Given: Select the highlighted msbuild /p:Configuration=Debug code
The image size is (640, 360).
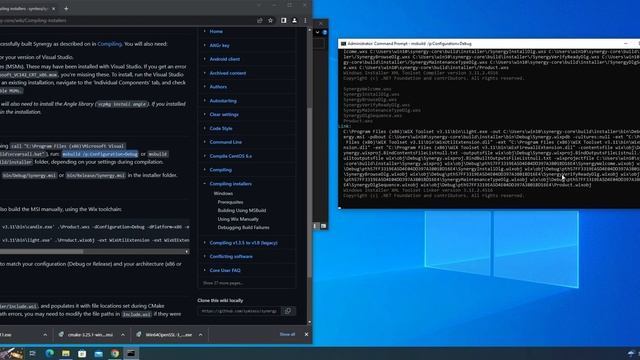Looking at the screenshot, I should point(100,154).
